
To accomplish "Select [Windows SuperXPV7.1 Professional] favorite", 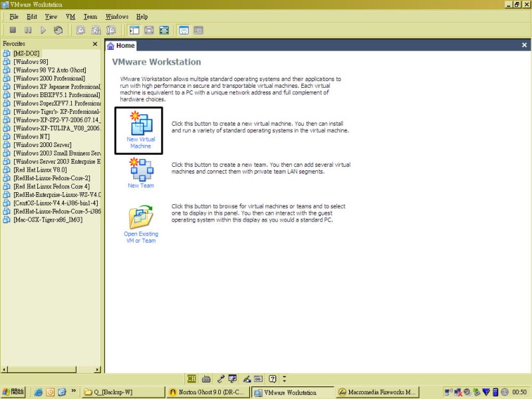I will pyautogui.click(x=57, y=103).
